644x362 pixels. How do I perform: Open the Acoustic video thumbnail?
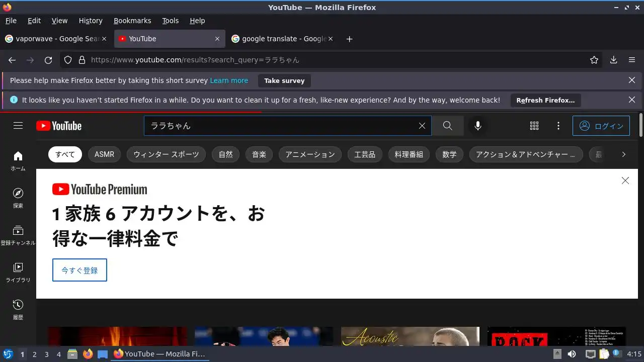tap(410, 336)
